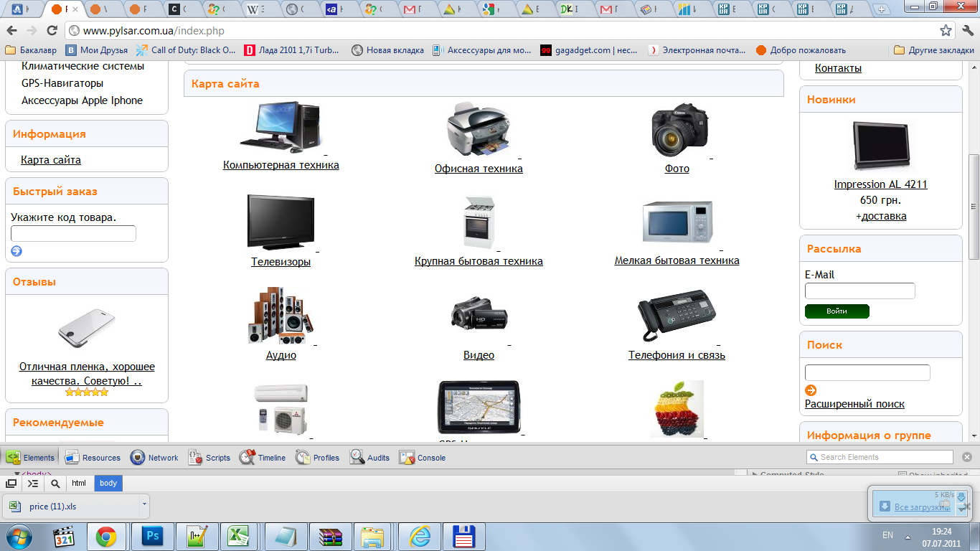
Task: Click the page vertical scrollbar
Action: tap(974, 208)
